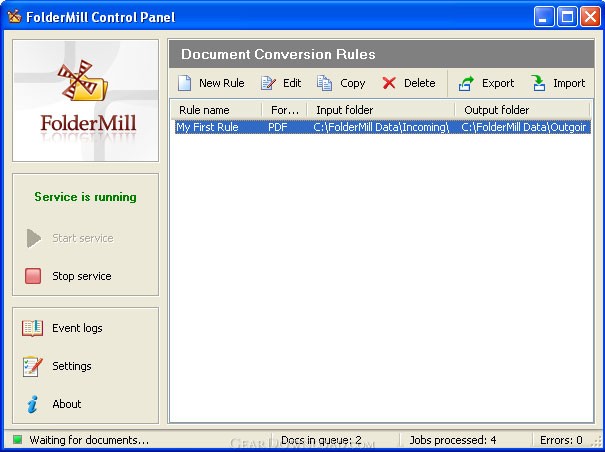Click the Event logs book icon
The width and height of the screenshot is (605, 452).
[x=32, y=328]
